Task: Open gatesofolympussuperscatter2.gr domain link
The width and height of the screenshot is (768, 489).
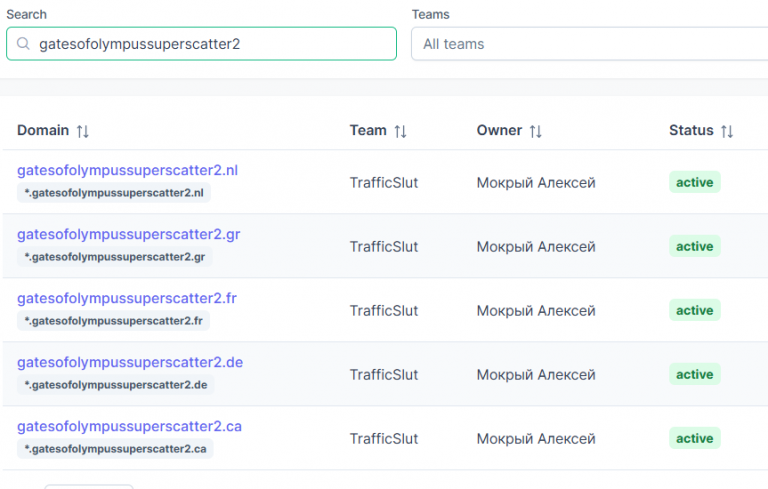Action: [128, 234]
